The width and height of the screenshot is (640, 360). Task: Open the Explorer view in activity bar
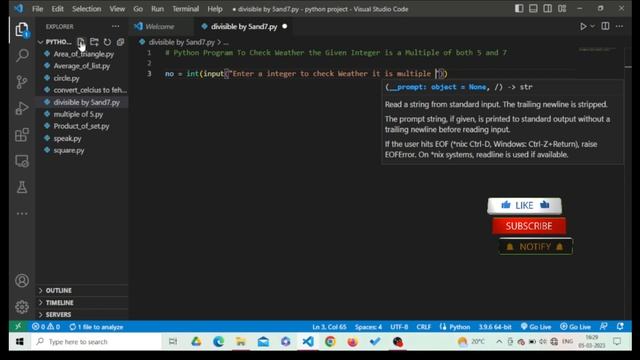coord(22,30)
